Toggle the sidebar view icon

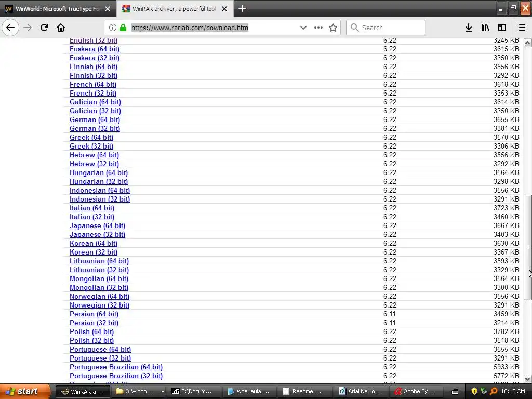(x=502, y=28)
